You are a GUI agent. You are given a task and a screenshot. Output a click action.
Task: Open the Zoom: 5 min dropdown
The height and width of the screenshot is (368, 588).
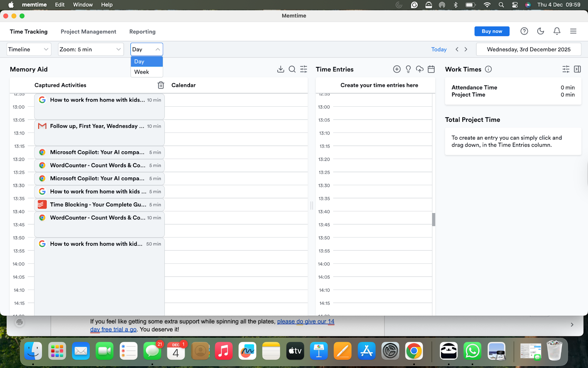coord(90,49)
